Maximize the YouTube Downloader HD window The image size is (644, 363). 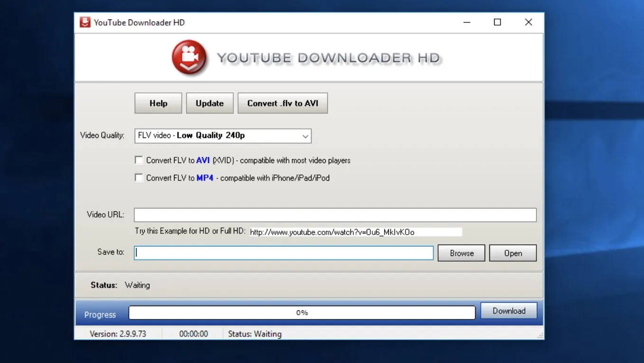coord(497,22)
